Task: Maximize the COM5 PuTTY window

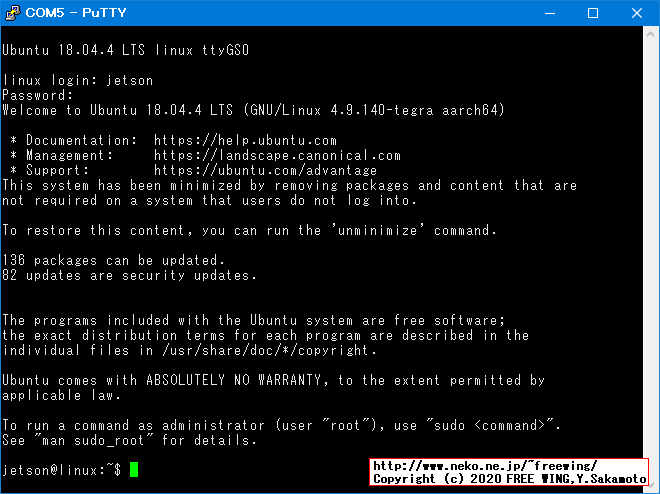Action: point(593,14)
